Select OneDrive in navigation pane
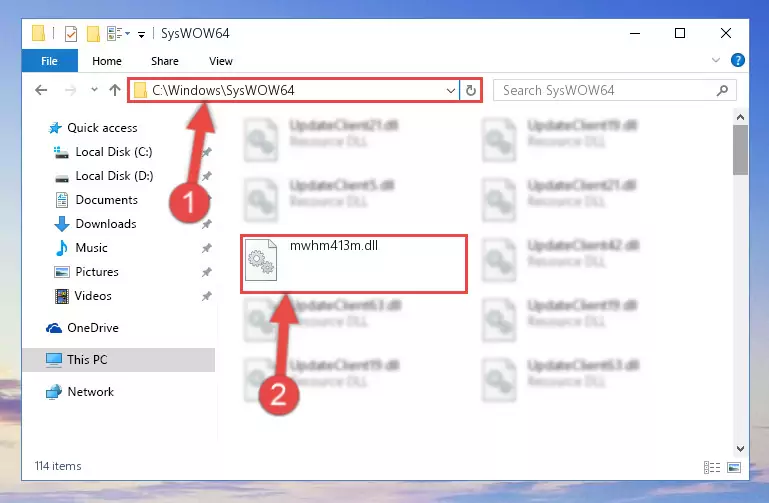Viewport: 769px width, 503px height. tap(93, 328)
